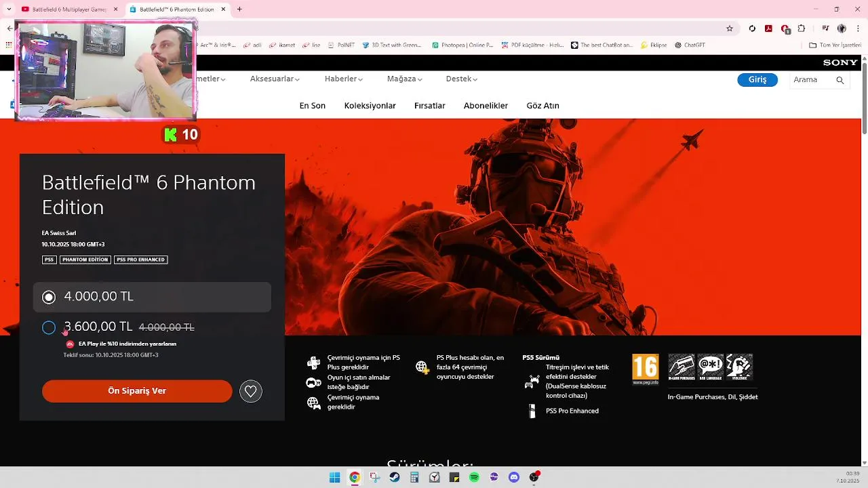Open Steam from the taskbar

[395, 477]
